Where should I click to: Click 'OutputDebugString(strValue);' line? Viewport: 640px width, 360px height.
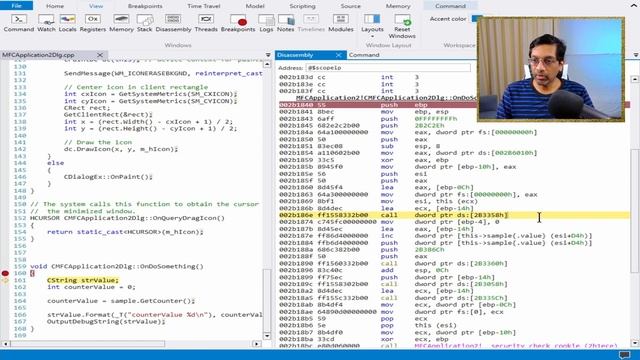coord(106,322)
